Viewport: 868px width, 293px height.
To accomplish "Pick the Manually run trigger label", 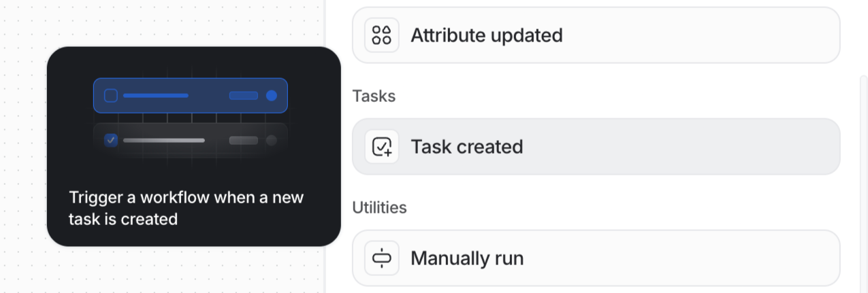I will point(466,258).
